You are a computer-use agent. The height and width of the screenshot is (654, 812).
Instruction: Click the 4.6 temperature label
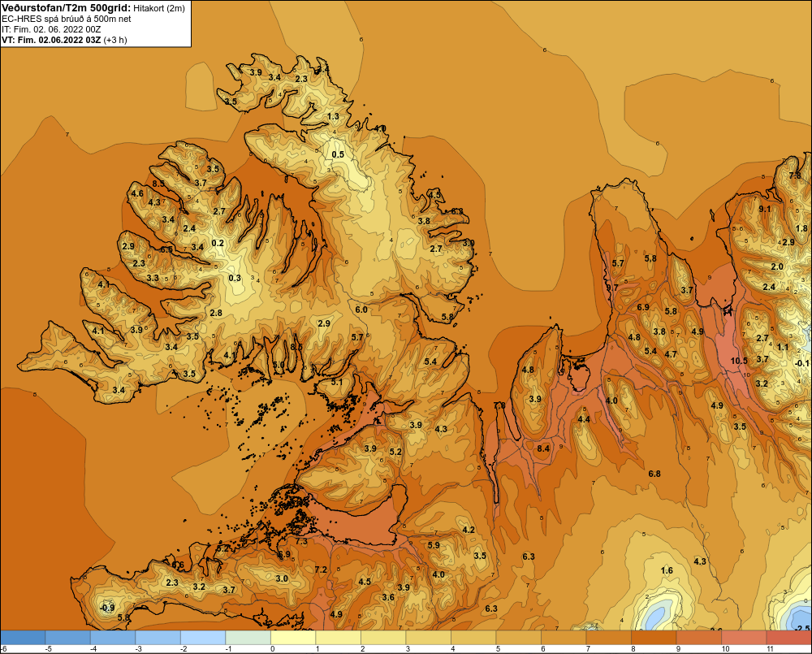137,194
